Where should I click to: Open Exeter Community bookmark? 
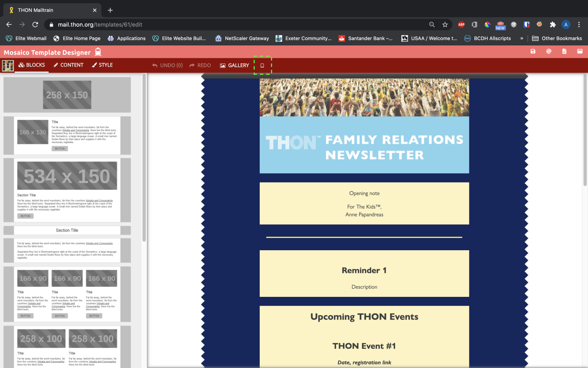(304, 38)
